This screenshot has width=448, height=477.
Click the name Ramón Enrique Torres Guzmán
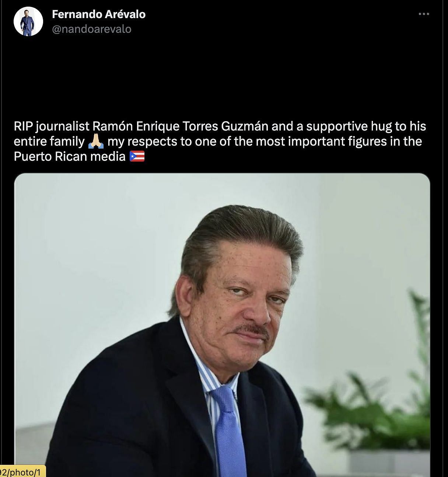point(180,126)
